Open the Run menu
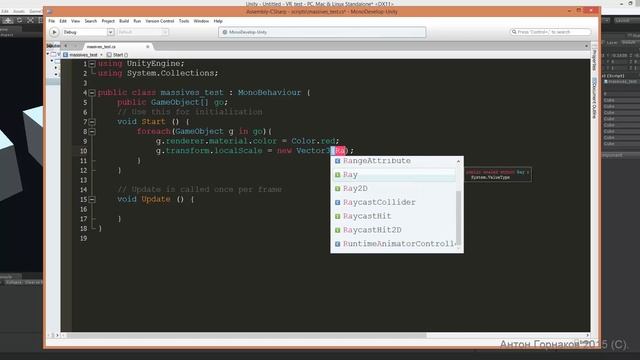The image size is (640, 360). tap(137, 21)
